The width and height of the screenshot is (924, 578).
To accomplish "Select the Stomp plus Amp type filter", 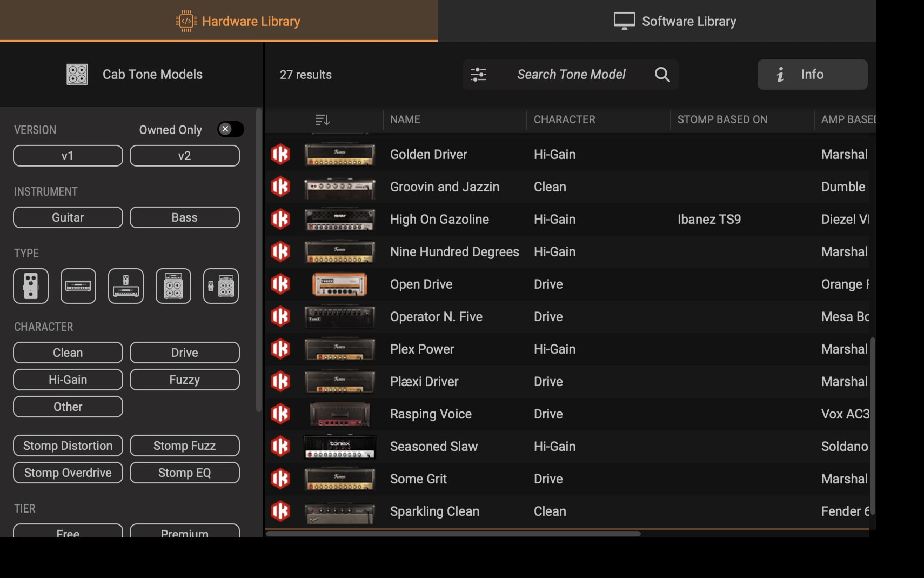I will tap(126, 286).
